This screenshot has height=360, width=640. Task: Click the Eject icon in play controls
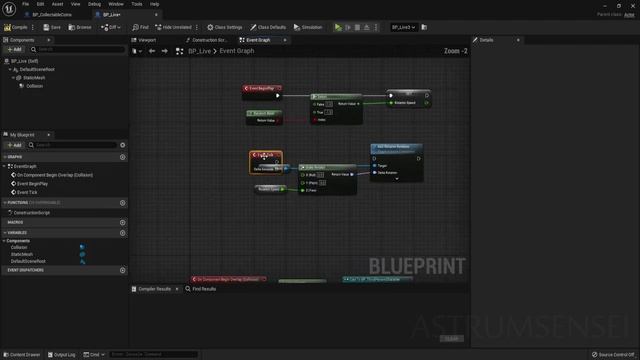click(367, 27)
